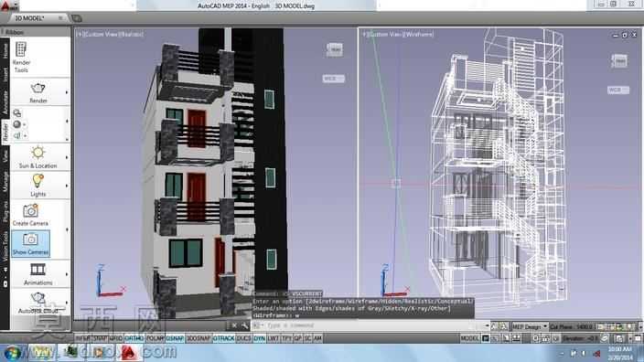Open the Autodesk cloud render tool
644x362 pixels.
38,303
